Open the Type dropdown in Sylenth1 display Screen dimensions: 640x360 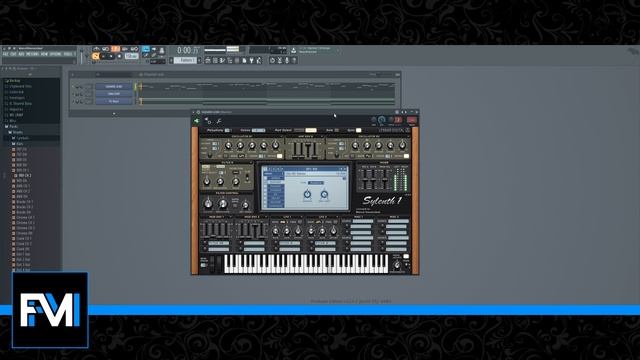click(x=316, y=182)
